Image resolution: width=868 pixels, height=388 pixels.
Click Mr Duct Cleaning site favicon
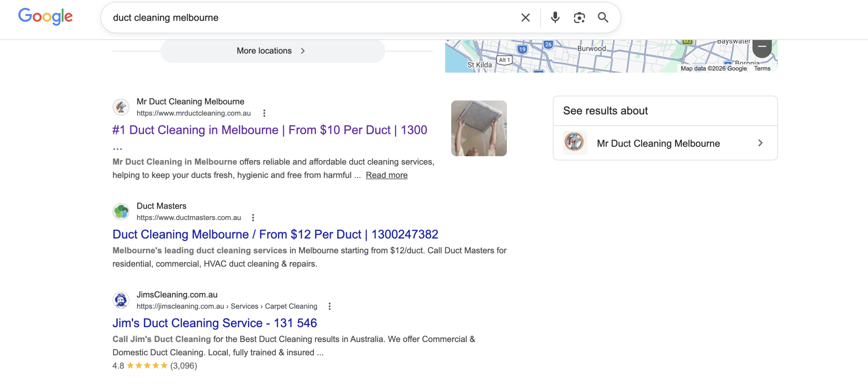(121, 107)
